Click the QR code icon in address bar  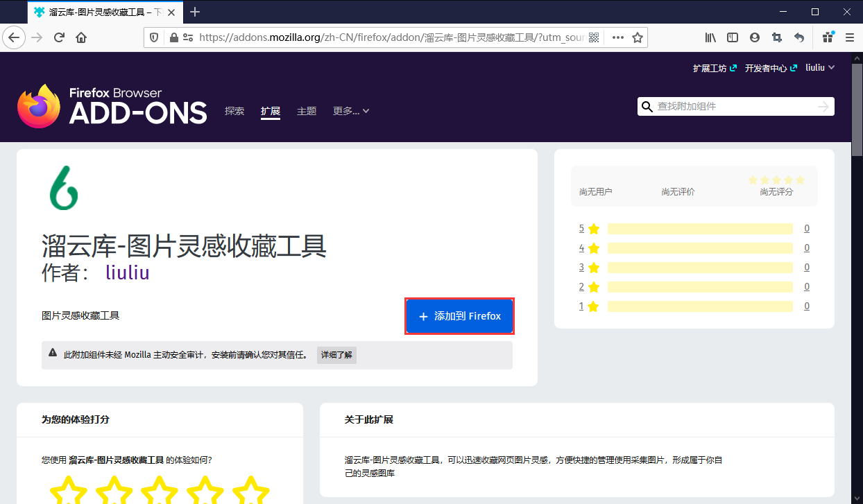[x=594, y=37]
